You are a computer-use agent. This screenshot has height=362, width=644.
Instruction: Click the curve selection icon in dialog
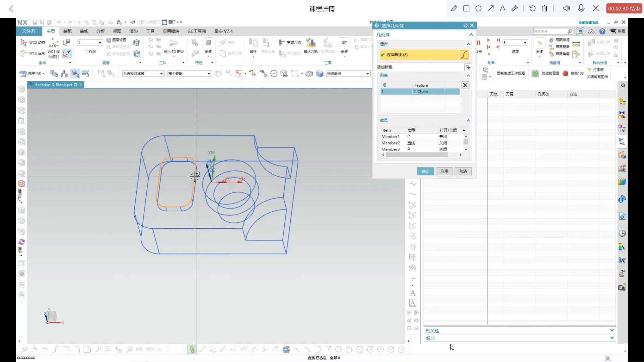464,55
